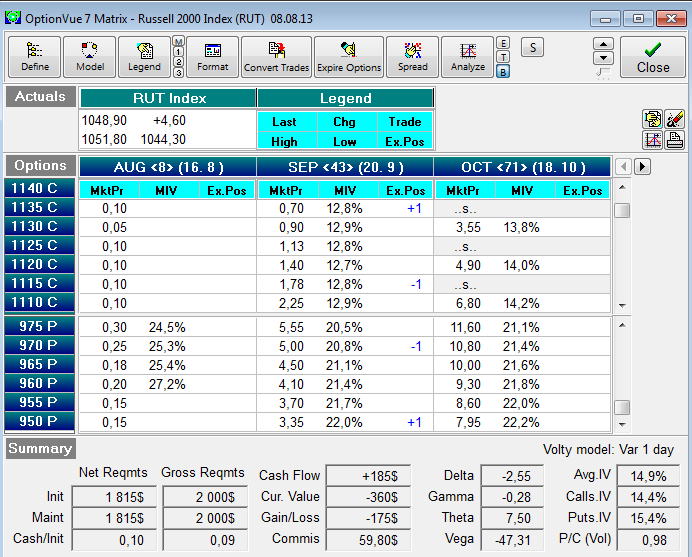Select the AUG <8> expiration header
The image size is (692, 557).
(x=168, y=167)
